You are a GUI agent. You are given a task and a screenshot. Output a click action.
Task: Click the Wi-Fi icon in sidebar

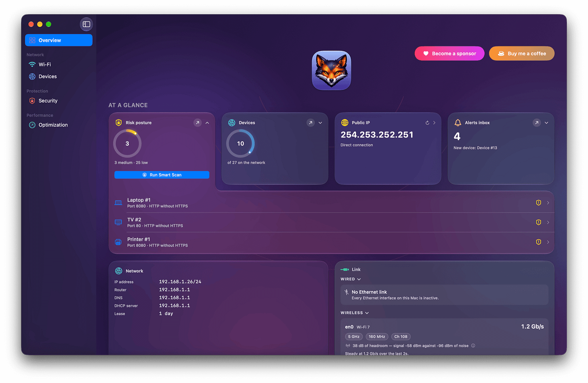point(32,65)
